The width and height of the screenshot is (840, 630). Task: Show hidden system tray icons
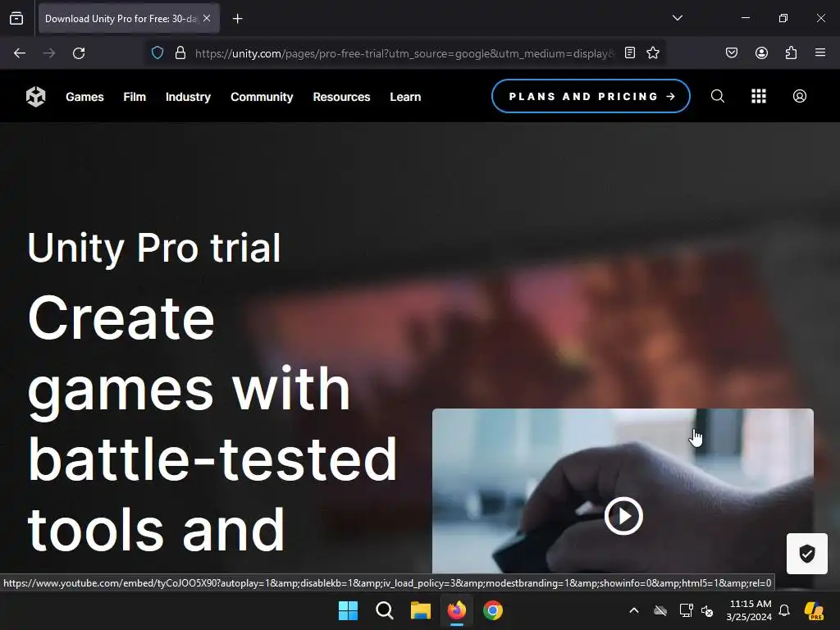(x=634, y=610)
